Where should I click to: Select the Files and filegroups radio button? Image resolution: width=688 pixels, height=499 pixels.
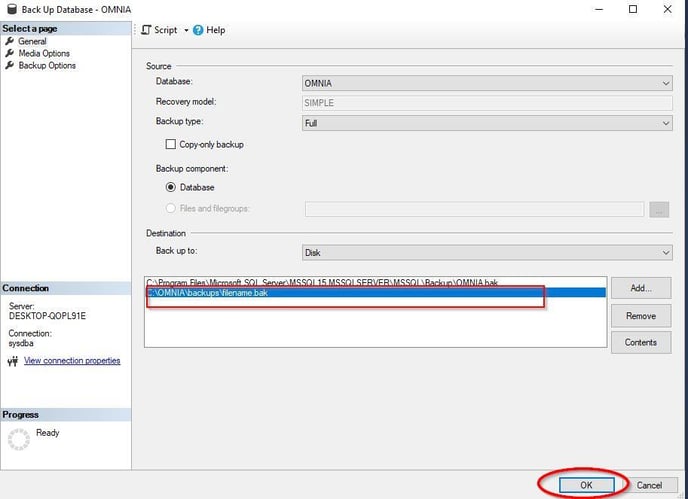point(171,208)
